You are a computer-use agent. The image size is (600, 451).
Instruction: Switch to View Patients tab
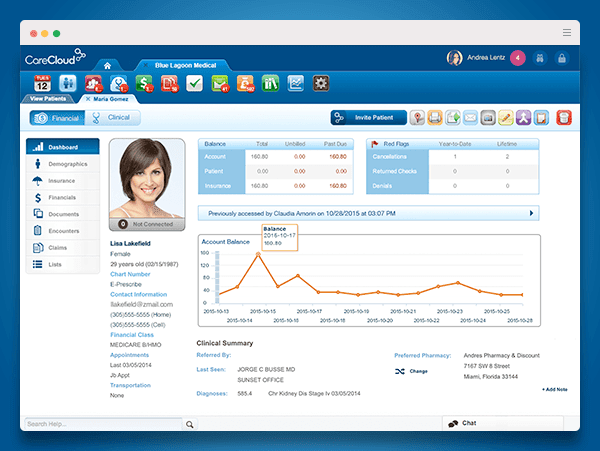tap(48, 99)
